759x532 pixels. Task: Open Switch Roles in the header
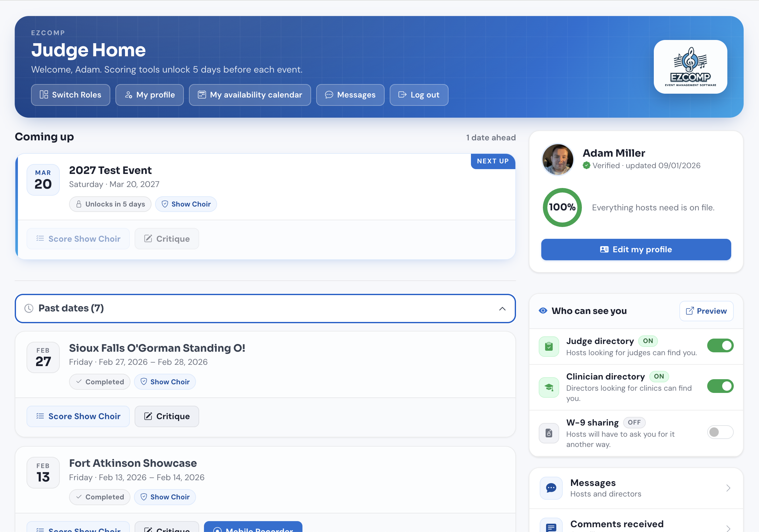click(x=70, y=95)
